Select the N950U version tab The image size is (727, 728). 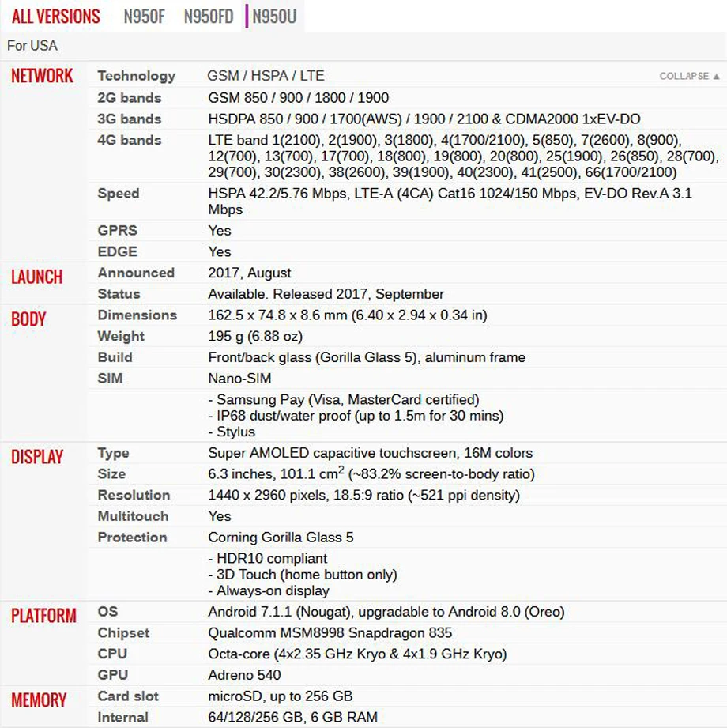tap(274, 17)
